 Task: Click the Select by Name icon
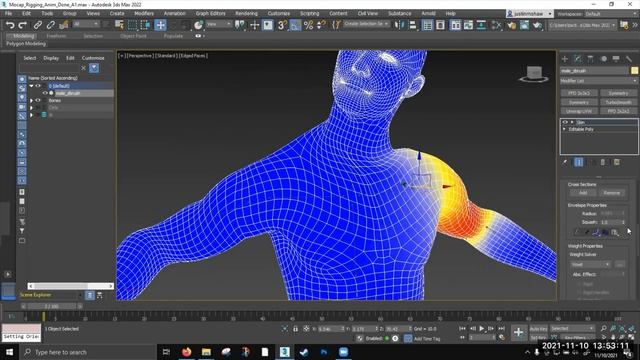coord(119,25)
